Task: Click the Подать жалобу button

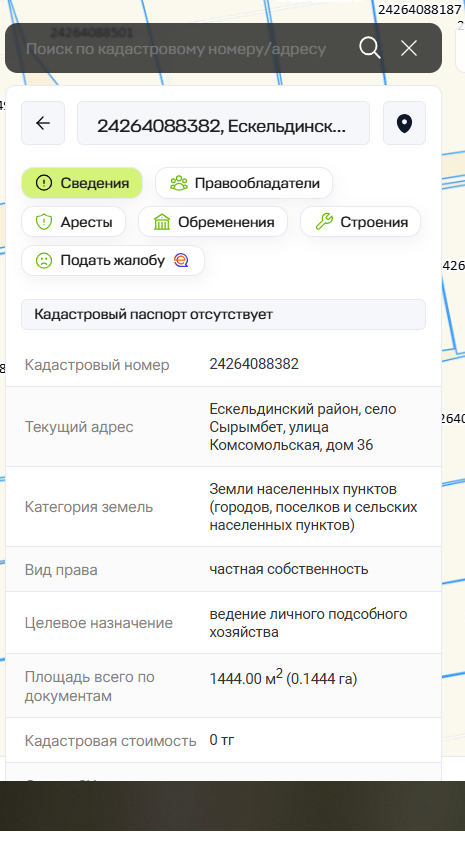Action: pyautogui.click(x=113, y=260)
